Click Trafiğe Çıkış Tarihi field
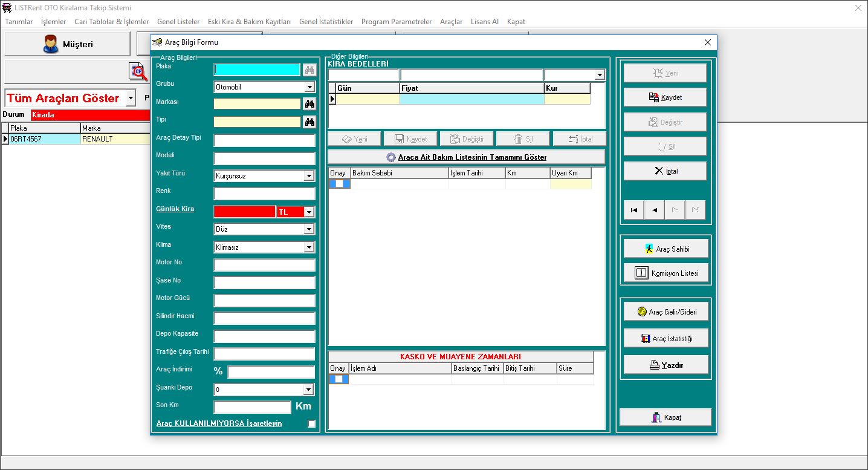This screenshot has height=470, width=868. coord(264,354)
